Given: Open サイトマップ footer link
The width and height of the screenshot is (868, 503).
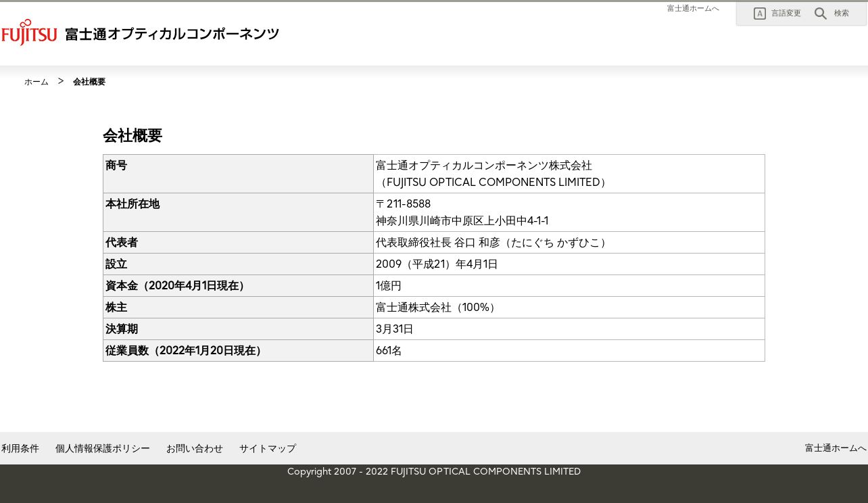Looking at the screenshot, I should [268, 448].
